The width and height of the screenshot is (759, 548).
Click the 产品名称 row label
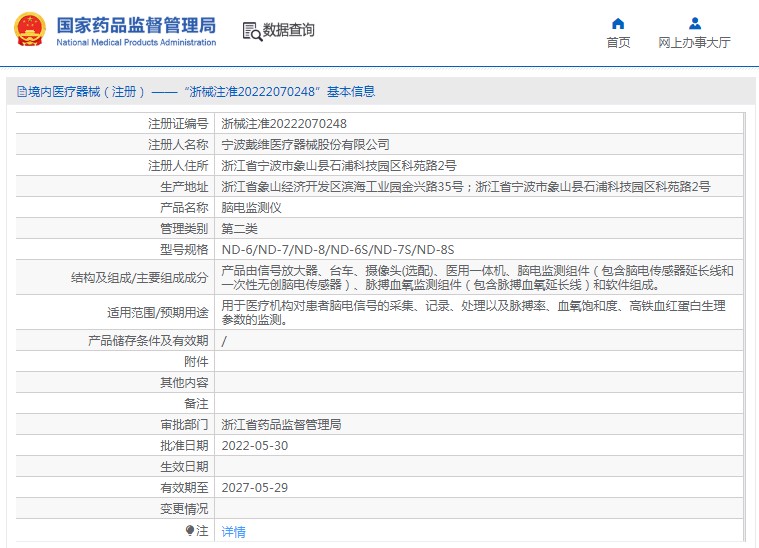click(184, 208)
